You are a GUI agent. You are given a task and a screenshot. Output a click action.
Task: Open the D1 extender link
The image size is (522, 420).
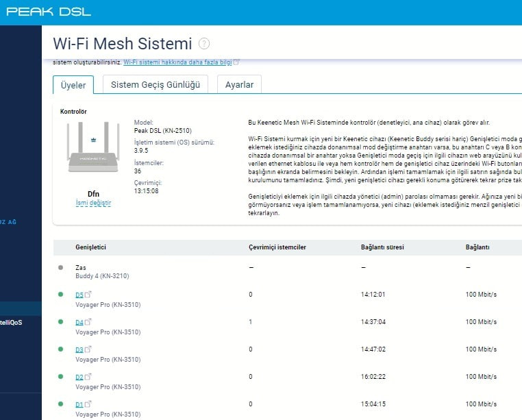[79, 404]
